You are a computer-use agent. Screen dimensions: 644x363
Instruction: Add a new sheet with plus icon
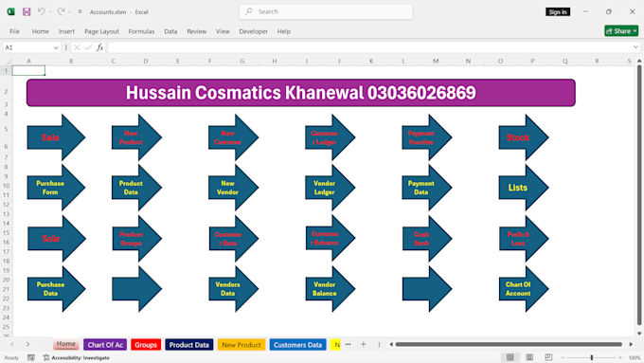coord(363,344)
